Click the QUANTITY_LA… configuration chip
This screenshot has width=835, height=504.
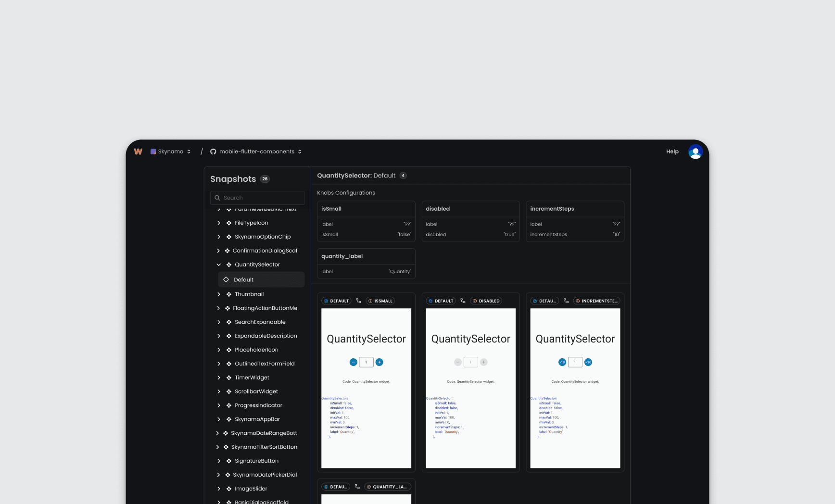coord(388,487)
